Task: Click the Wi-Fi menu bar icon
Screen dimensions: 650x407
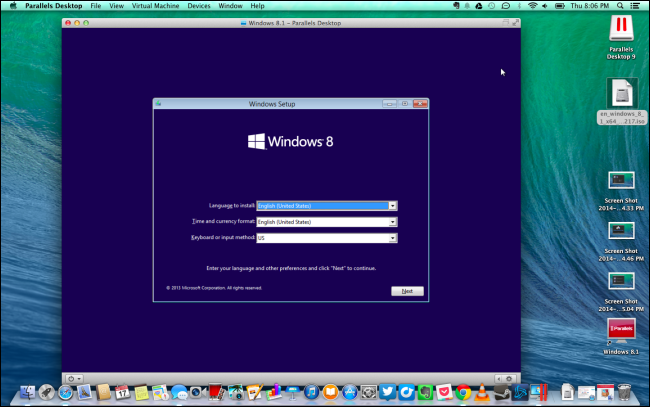Action: pos(533,6)
